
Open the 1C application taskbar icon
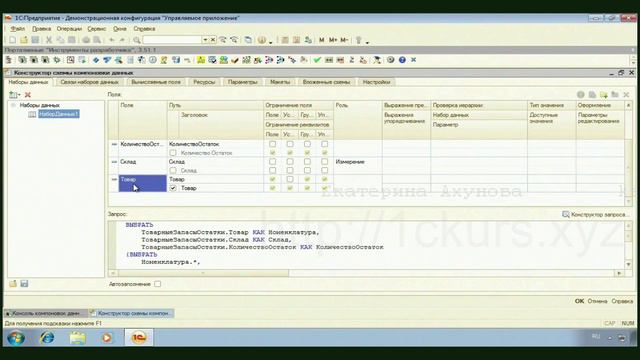click(x=139, y=338)
